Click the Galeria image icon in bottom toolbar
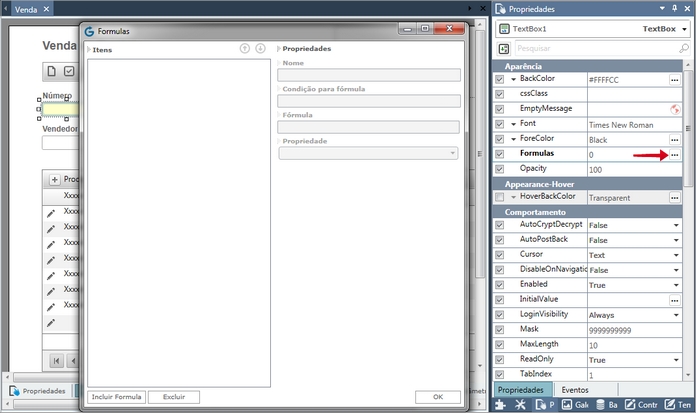 [566, 405]
